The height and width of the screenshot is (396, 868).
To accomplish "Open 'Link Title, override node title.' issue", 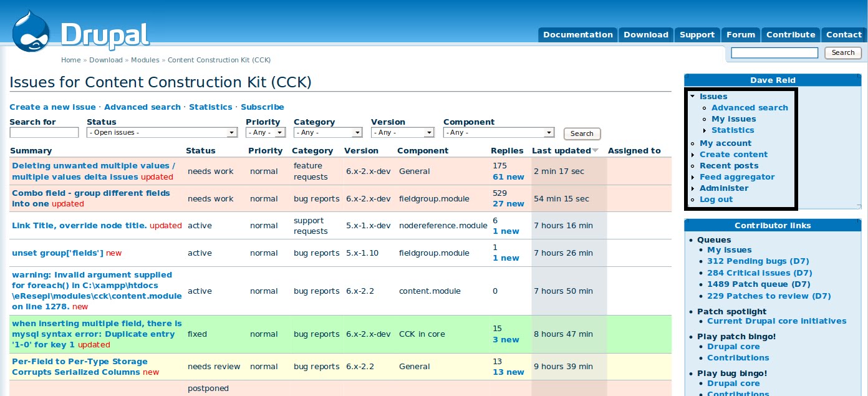I will 79,226.
